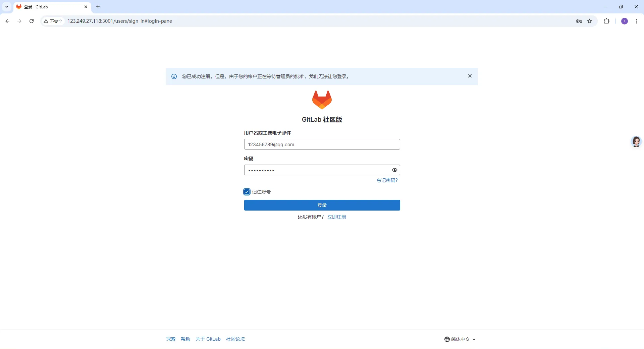Open the 关于 GitLab footer link

(x=208, y=339)
